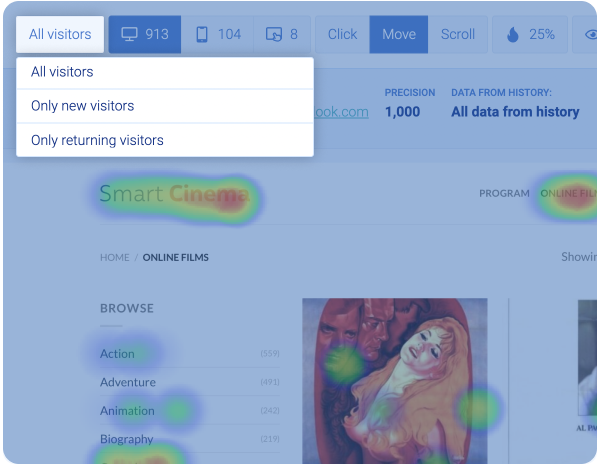Click the Precision value 1,000
Image resolution: width=597 pixels, height=464 pixels.
(x=402, y=112)
